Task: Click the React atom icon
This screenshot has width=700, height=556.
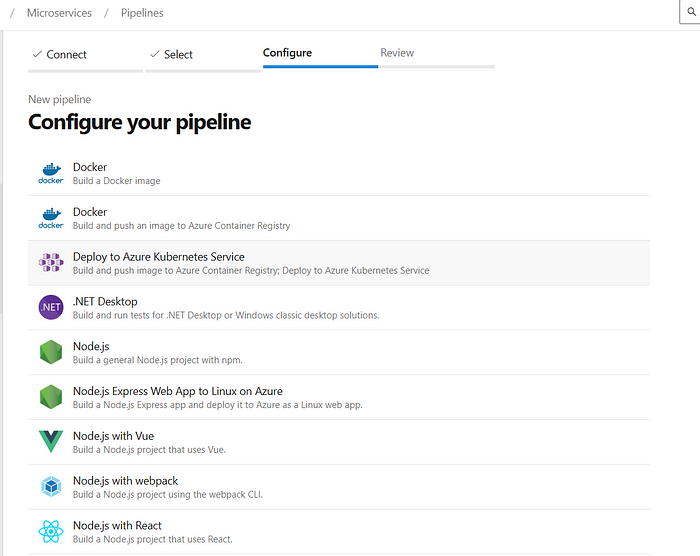Action: click(51, 531)
